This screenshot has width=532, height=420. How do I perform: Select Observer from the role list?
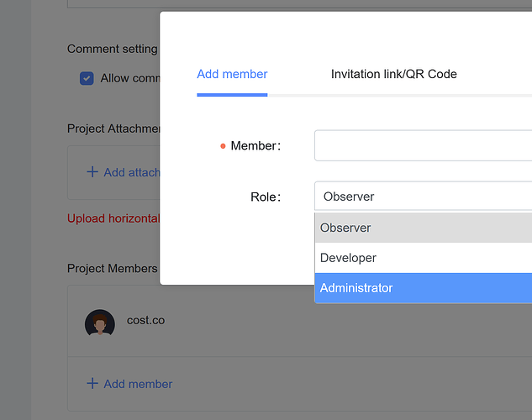click(424, 228)
